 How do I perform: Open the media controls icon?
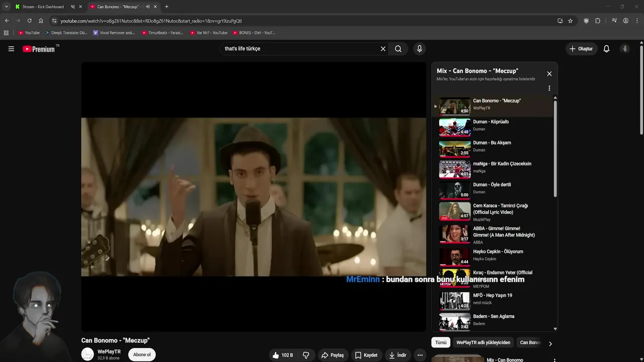(614, 21)
